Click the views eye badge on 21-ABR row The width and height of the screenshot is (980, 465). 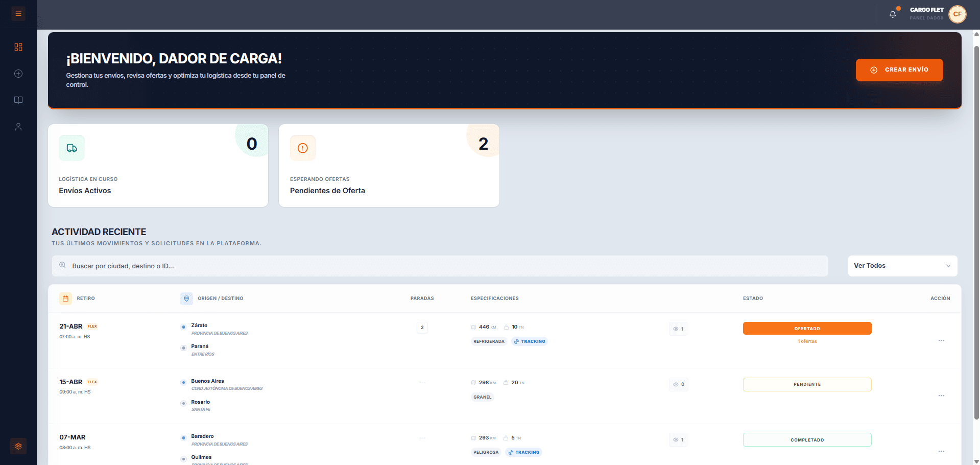678,329
